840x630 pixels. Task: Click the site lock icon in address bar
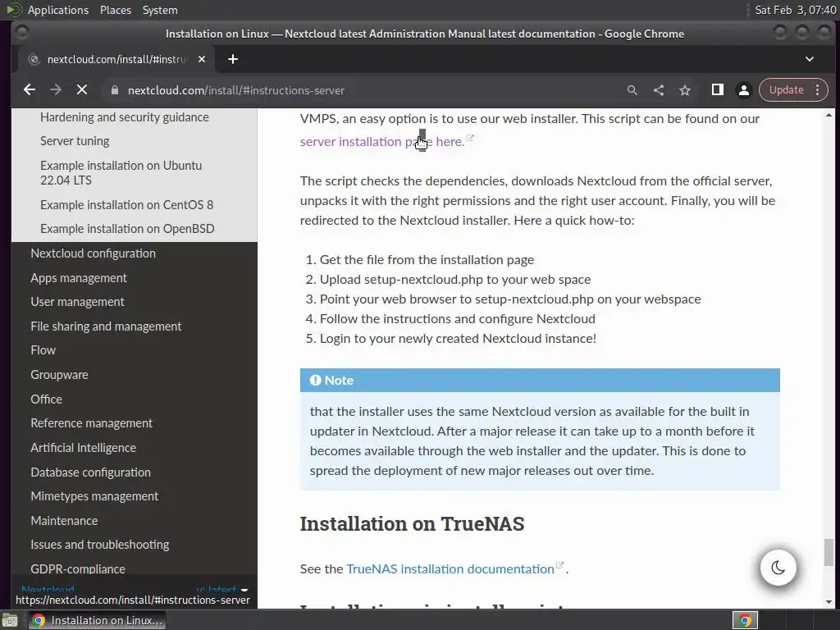coord(115,90)
